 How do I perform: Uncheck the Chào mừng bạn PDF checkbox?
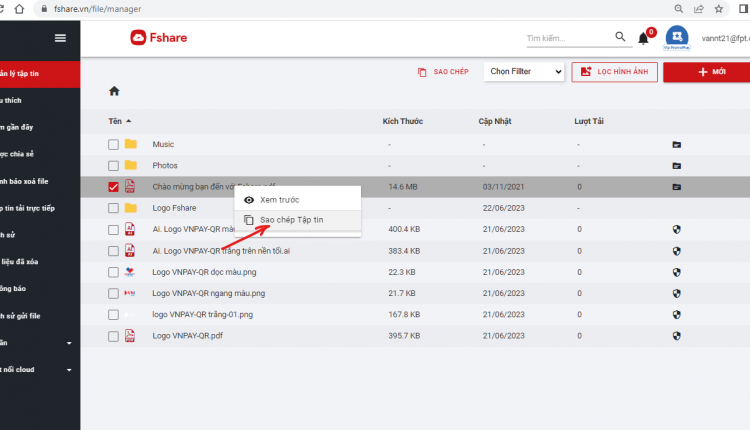[x=113, y=187]
